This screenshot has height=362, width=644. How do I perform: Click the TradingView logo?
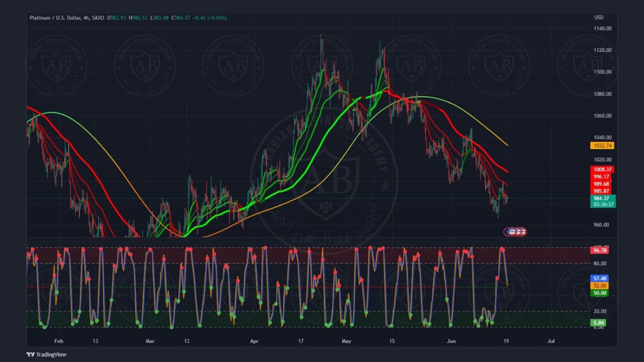[46, 354]
